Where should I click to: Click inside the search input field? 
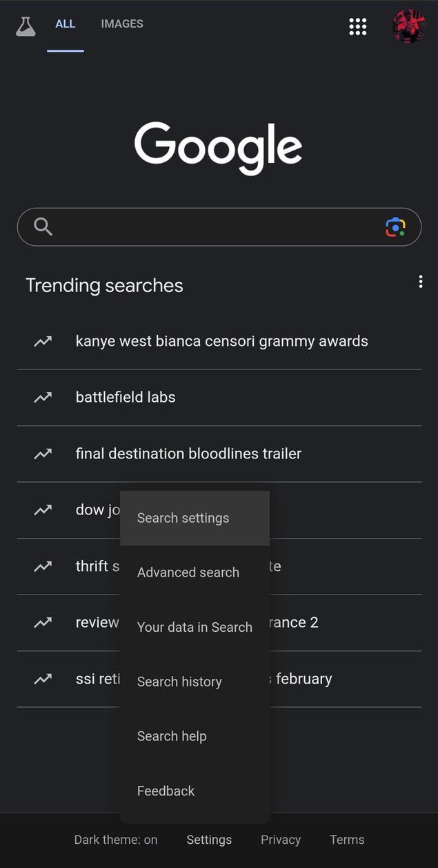[207, 226]
